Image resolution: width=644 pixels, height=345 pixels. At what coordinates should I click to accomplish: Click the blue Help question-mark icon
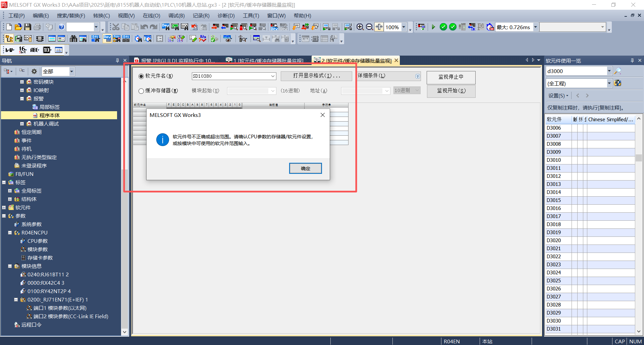[61, 27]
